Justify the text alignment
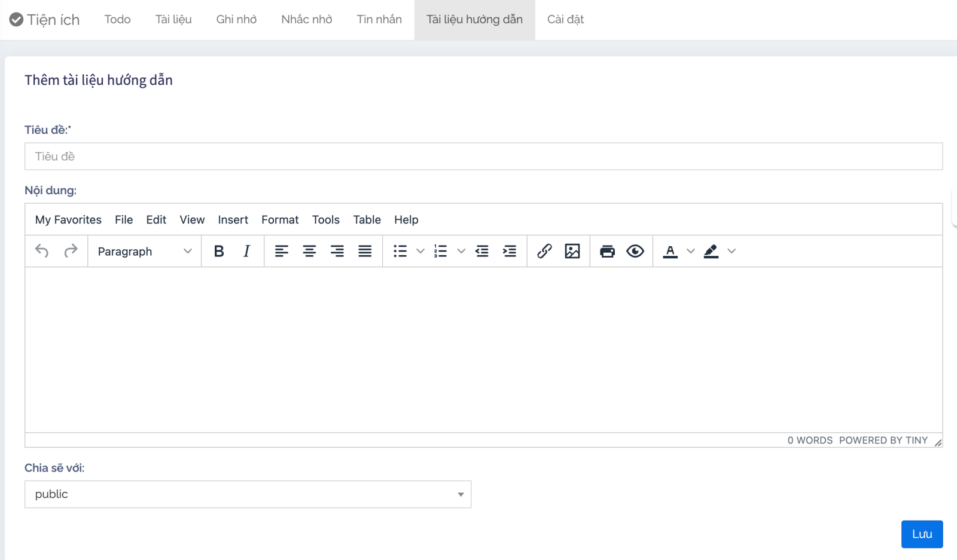This screenshot has height=560, width=957. (x=365, y=251)
